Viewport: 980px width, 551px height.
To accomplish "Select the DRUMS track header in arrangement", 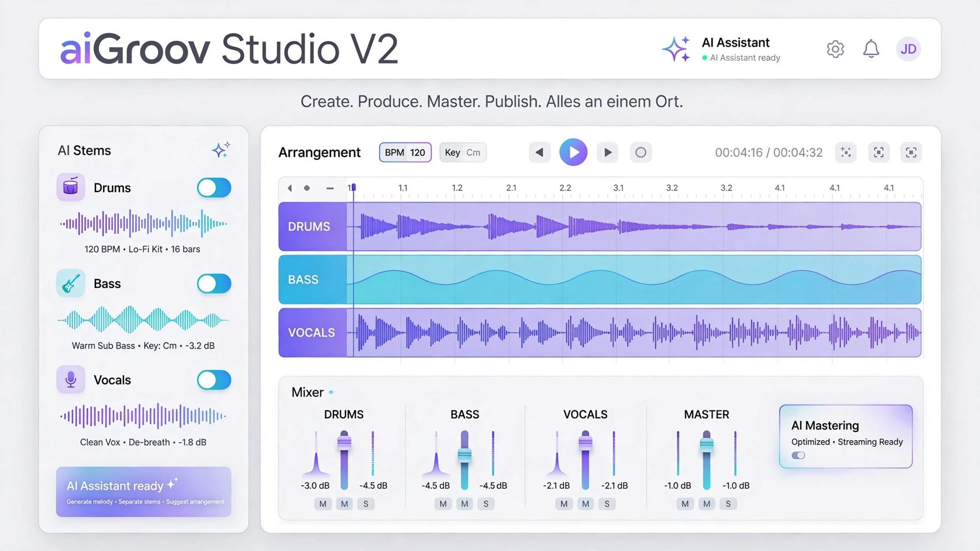I will point(313,226).
